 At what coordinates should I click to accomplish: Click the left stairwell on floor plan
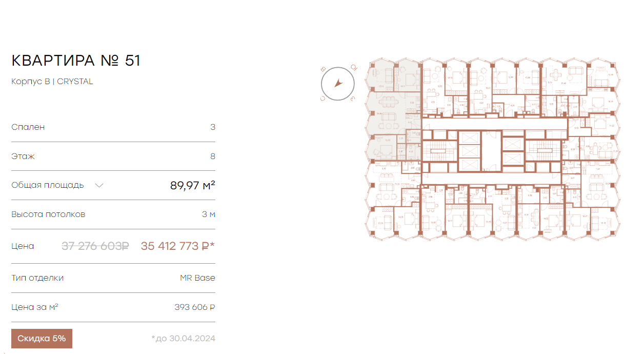coord(438,151)
